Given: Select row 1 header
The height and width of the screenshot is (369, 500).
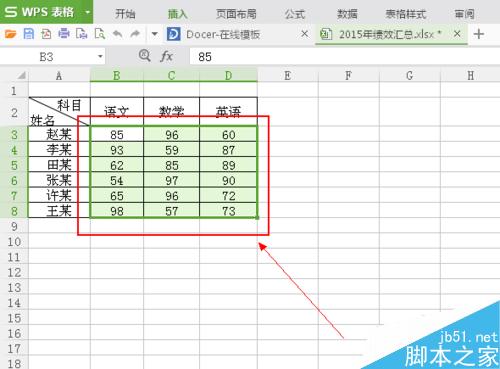Looking at the screenshot, I should [14, 90].
